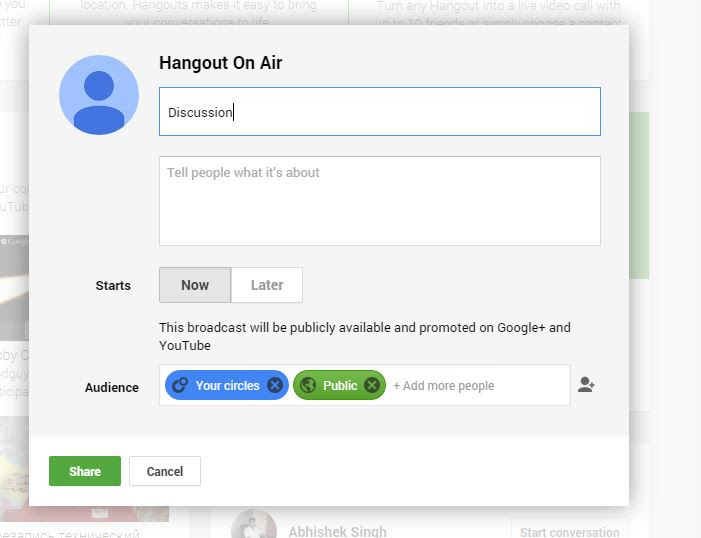This screenshot has height=538, width=701.
Task: Click the Tell people what it's about box
Action: [380, 201]
